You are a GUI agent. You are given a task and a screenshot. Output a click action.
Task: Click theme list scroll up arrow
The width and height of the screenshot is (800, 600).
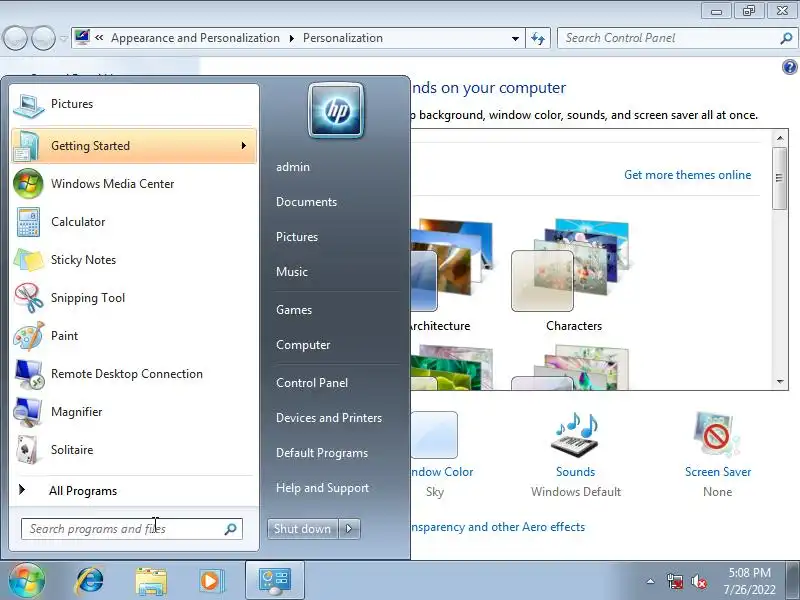(780, 138)
